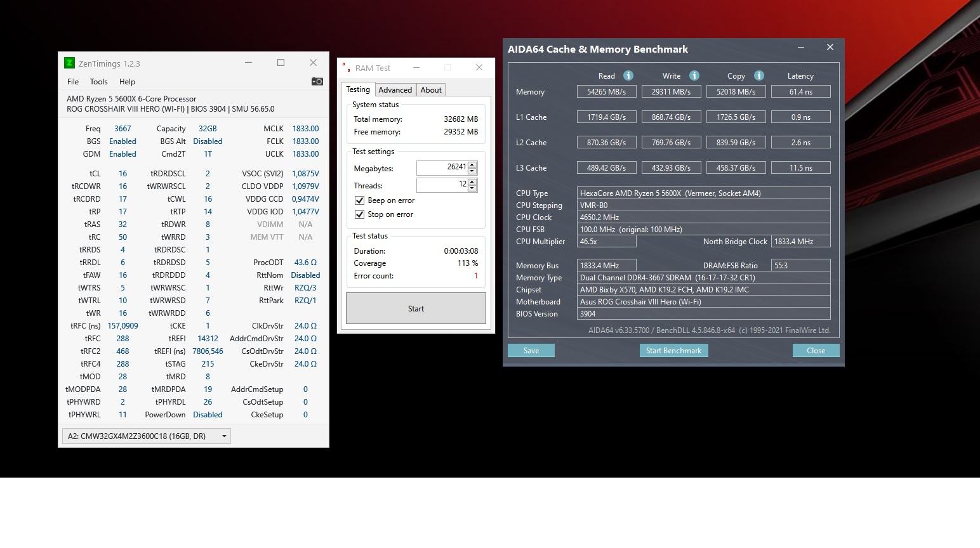Screen dimensions: 980x548
Task: Toggle the Stop on error checkbox
Action: (x=359, y=214)
